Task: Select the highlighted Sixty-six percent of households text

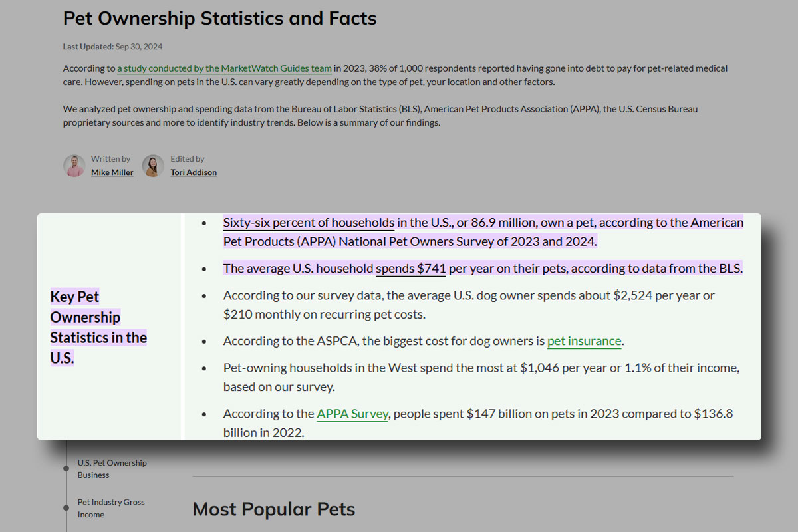Action: coord(308,222)
